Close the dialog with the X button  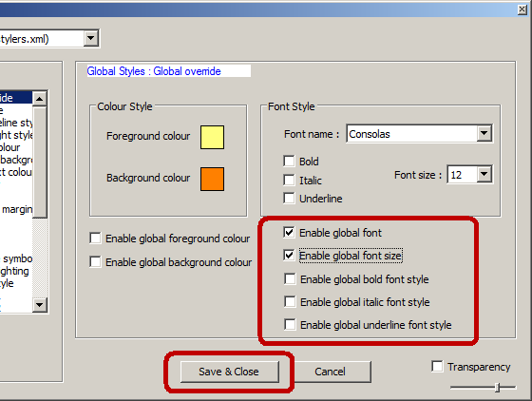click(x=522, y=10)
